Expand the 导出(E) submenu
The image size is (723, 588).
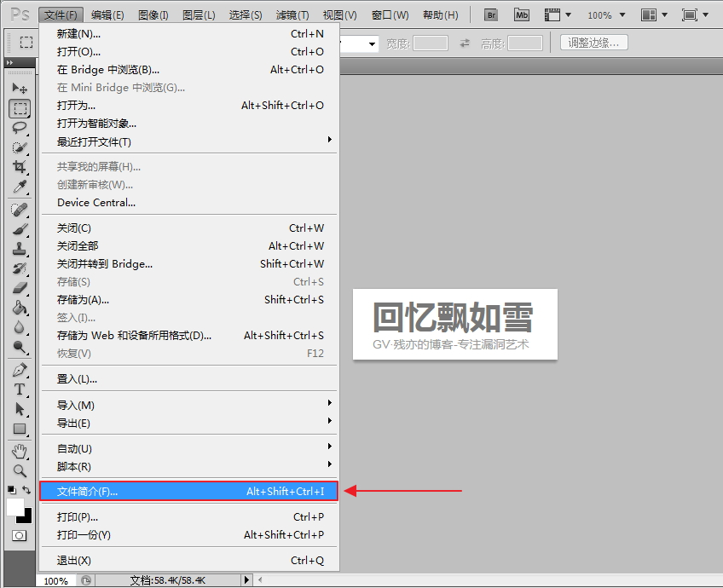189,423
